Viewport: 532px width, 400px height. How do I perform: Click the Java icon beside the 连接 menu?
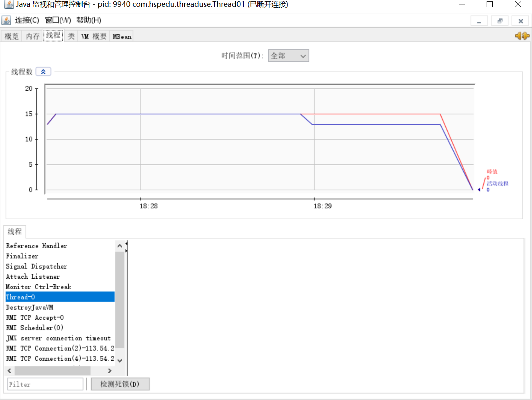(6, 20)
